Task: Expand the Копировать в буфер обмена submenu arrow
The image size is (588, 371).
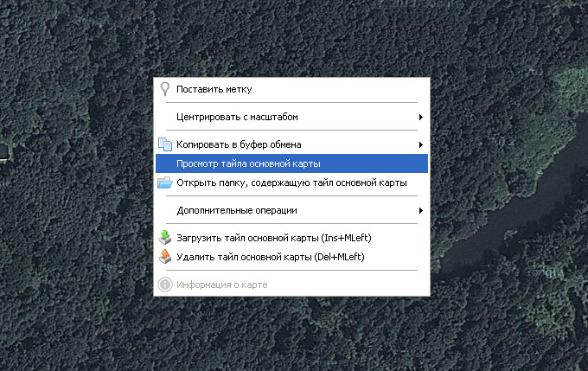Action: pos(421,144)
